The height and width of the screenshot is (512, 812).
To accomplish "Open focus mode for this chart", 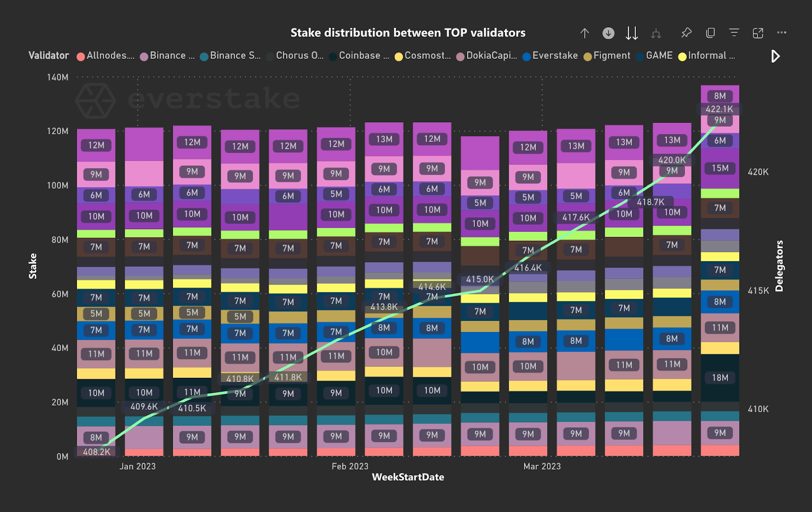I will pyautogui.click(x=758, y=33).
